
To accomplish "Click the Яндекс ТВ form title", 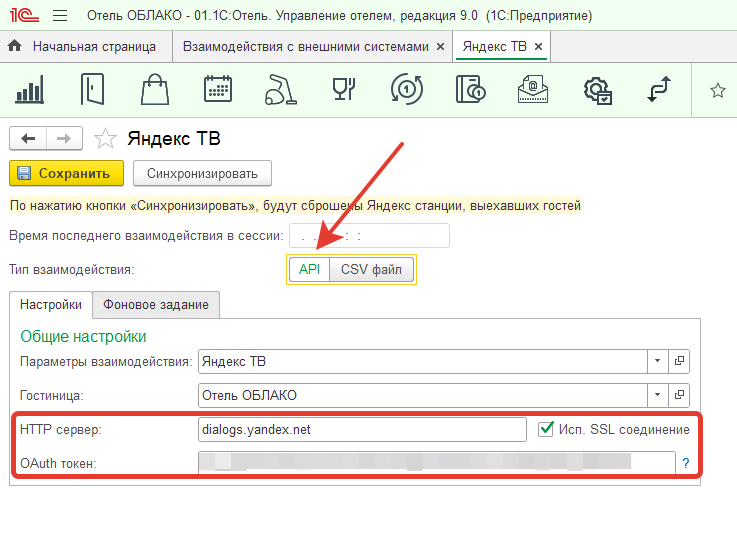I will click(174, 138).
